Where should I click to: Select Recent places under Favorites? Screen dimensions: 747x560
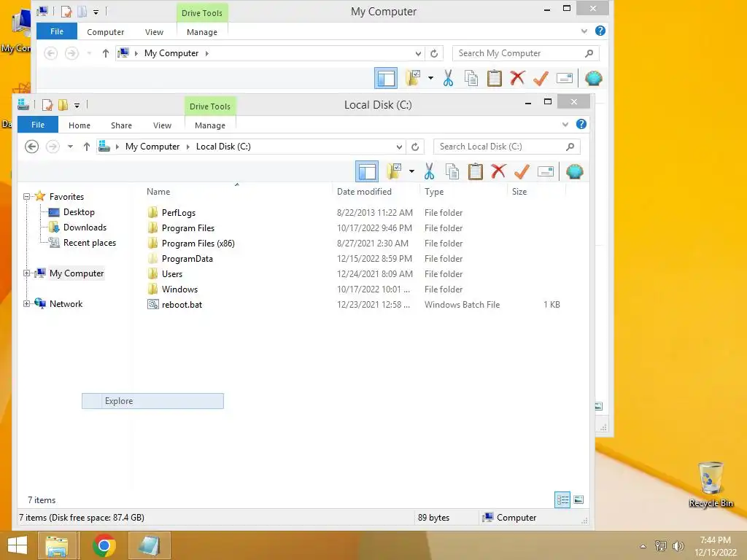(89, 242)
